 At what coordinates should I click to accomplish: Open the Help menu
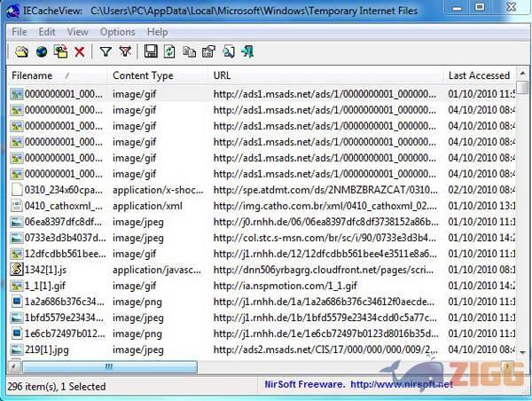tap(158, 32)
